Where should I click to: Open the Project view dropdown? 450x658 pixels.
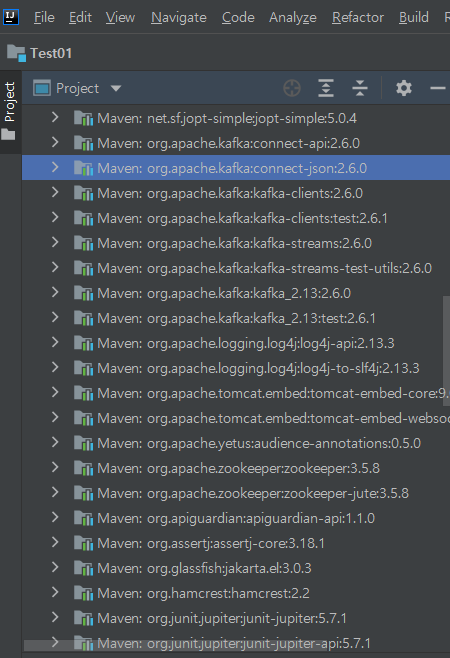pos(116,88)
